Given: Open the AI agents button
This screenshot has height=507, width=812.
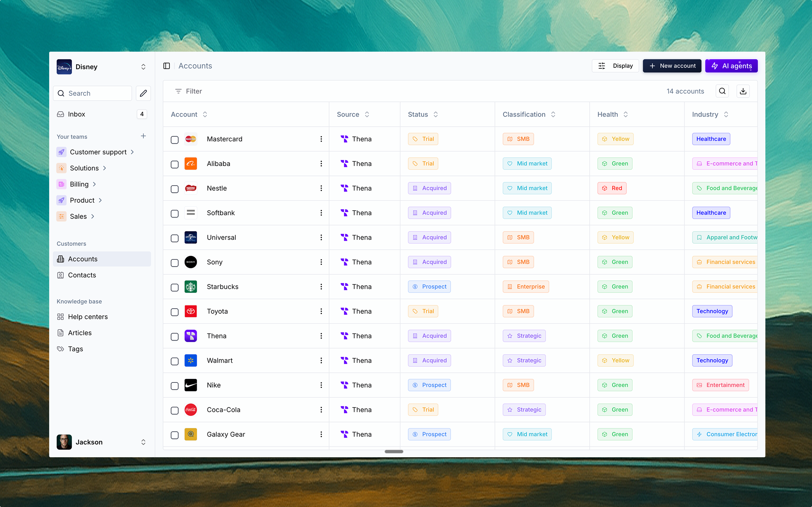Looking at the screenshot, I should (x=731, y=66).
